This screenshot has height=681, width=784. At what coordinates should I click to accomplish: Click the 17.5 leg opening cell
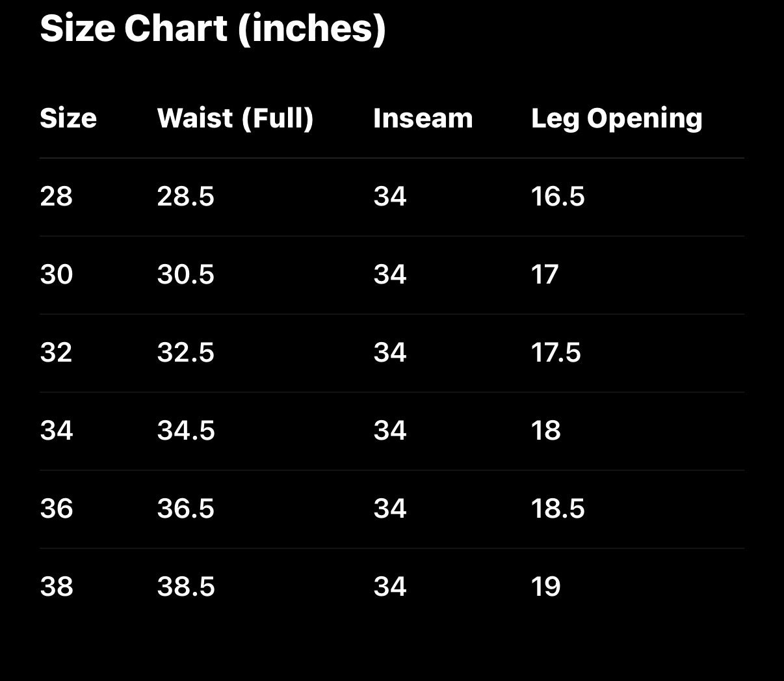point(556,353)
